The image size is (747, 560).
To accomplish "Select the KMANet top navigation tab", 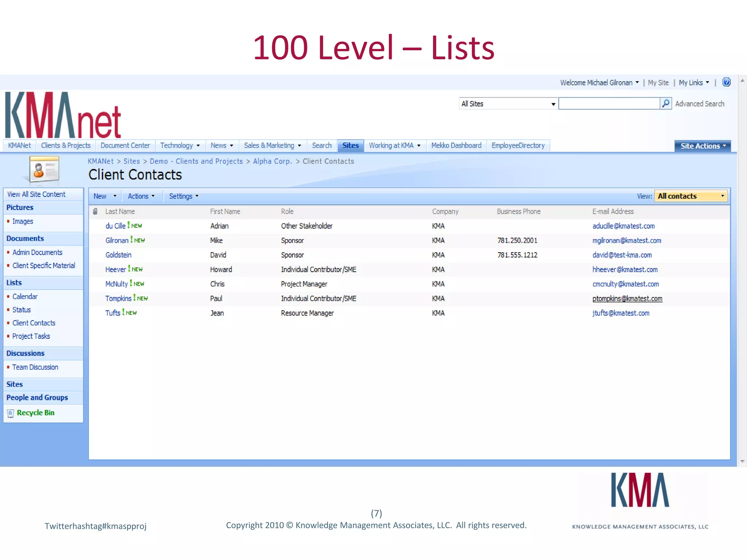I will click(20, 145).
